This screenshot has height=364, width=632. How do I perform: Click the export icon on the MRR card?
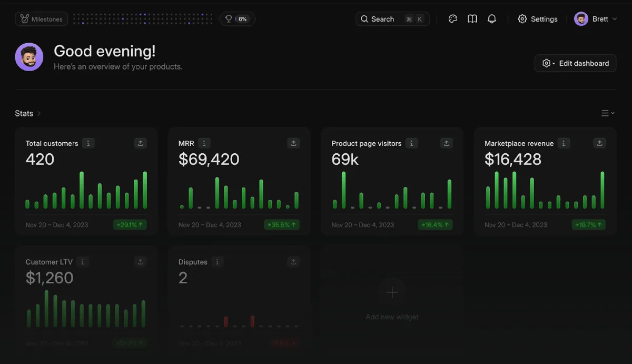coord(293,143)
